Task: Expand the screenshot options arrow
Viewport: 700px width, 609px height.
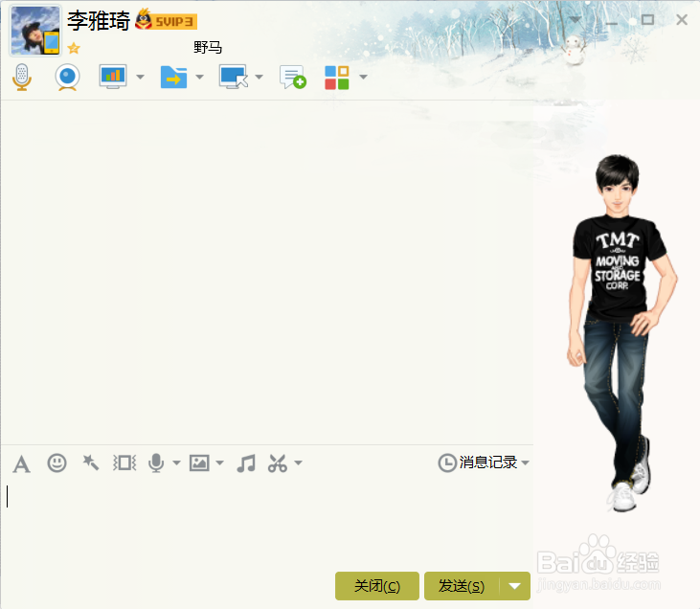Action: [298, 463]
